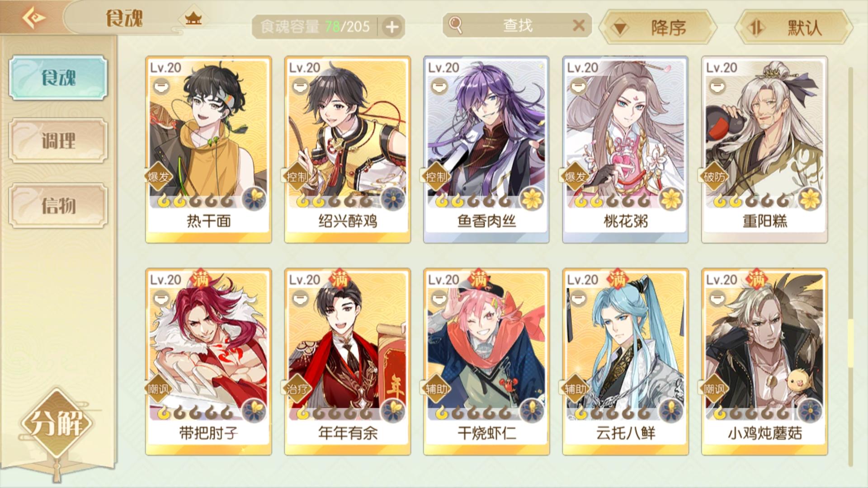Toggle the 降序 sort order
This screenshot has width=868, height=488.
[658, 28]
